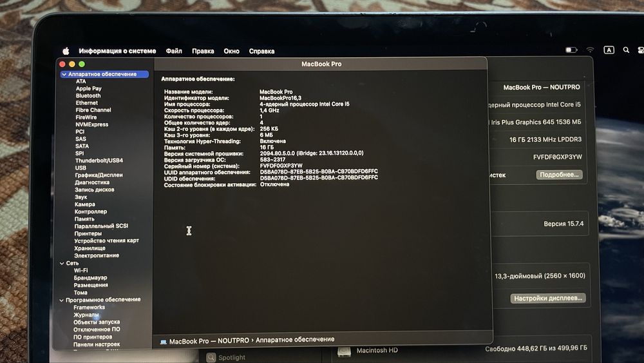Click the MacBookPro16,3 model identifier value
Image resolution: width=644 pixels, height=363 pixels.
coord(281,98)
